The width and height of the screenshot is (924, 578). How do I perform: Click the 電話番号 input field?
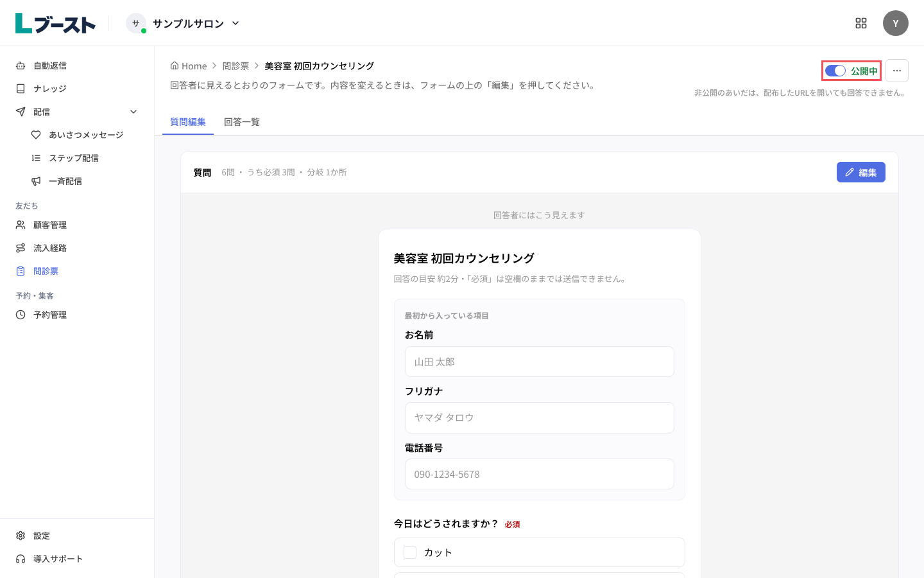click(540, 474)
